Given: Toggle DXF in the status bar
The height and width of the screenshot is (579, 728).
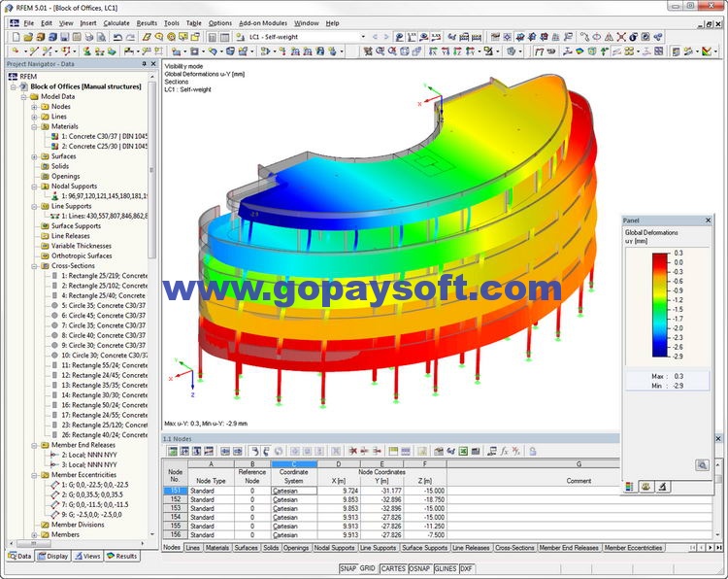Looking at the screenshot, I should point(466,568).
